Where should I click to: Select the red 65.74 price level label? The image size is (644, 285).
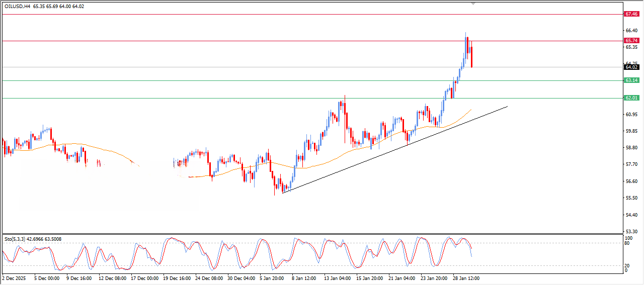pyautogui.click(x=631, y=41)
